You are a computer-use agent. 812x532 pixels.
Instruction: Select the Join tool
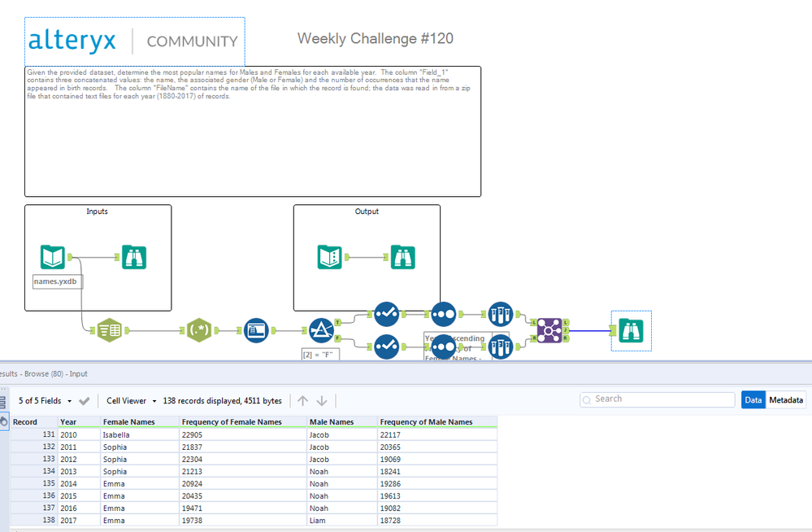coord(549,330)
